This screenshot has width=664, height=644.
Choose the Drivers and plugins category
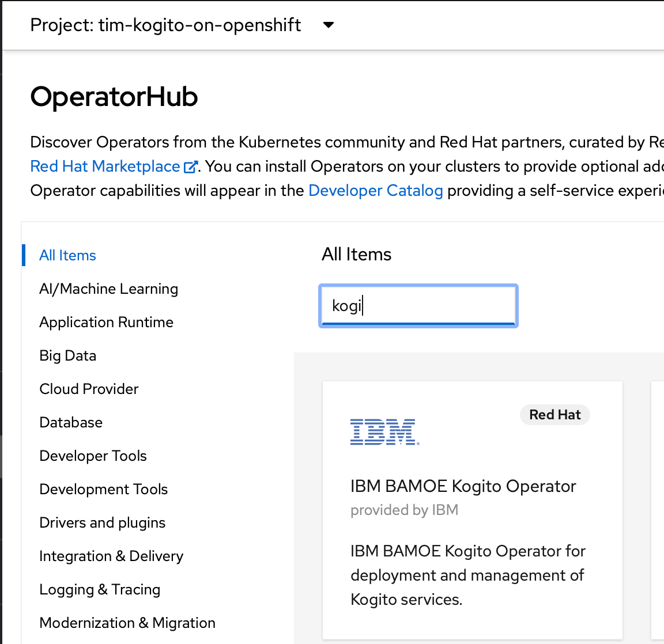(103, 522)
